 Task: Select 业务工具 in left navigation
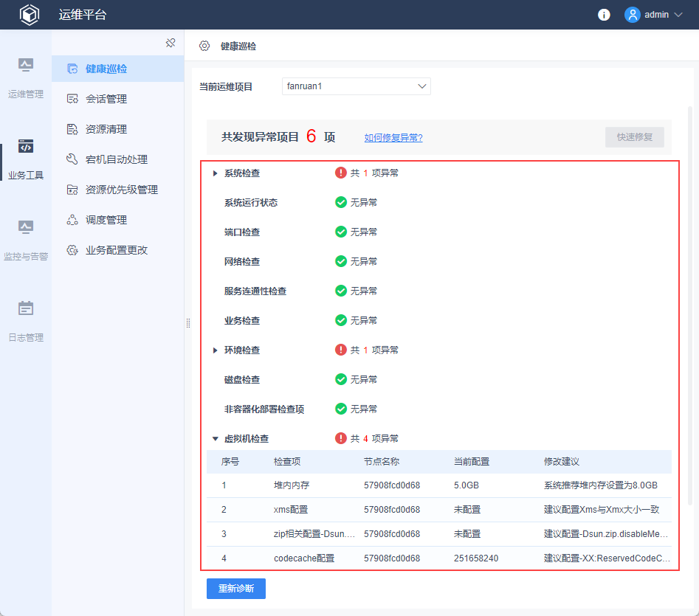[x=26, y=159]
